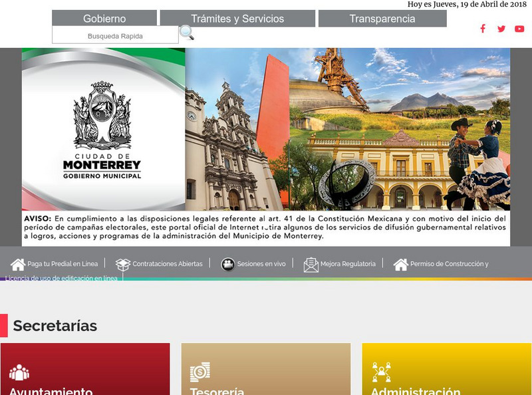Open the YouTube channel icon
The height and width of the screenshot is (395, 532).
pyautogui.click(x=519, y=29)
